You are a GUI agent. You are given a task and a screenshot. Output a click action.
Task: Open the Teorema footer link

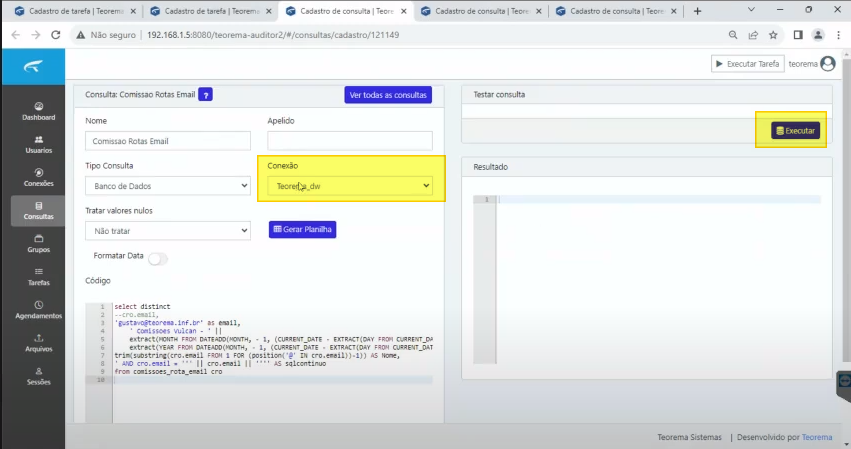tap(817, 437)
